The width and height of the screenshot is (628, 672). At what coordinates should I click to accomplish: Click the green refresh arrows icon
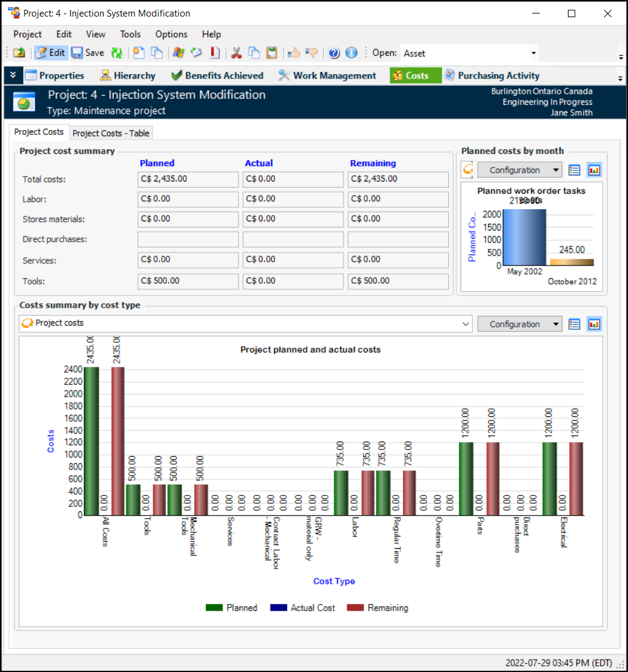(x=117, y=53)
